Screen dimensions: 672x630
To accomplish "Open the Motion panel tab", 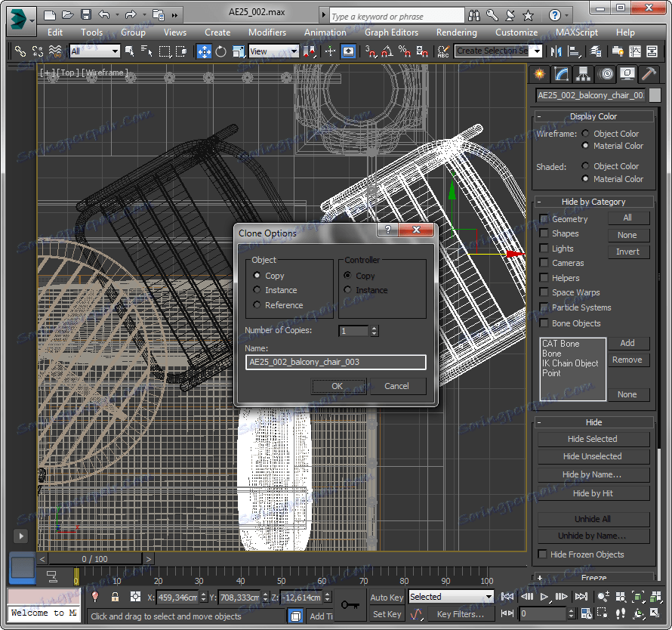I will point(605,73).
